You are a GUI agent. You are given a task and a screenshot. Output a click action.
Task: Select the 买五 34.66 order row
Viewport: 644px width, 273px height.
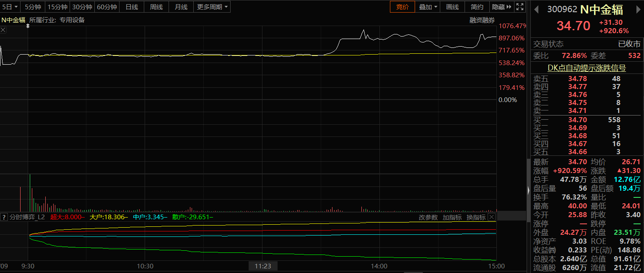click(x=587, y=152)
